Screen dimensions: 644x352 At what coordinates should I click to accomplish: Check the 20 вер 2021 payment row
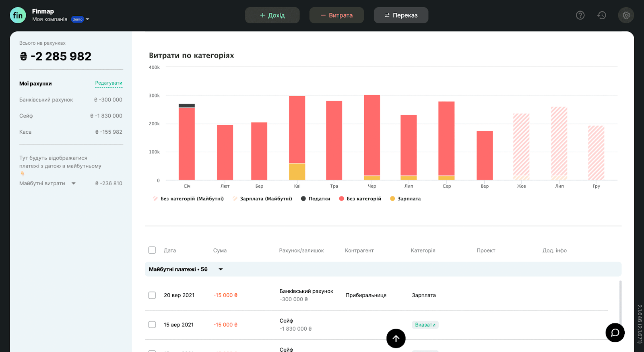[152, 295]
